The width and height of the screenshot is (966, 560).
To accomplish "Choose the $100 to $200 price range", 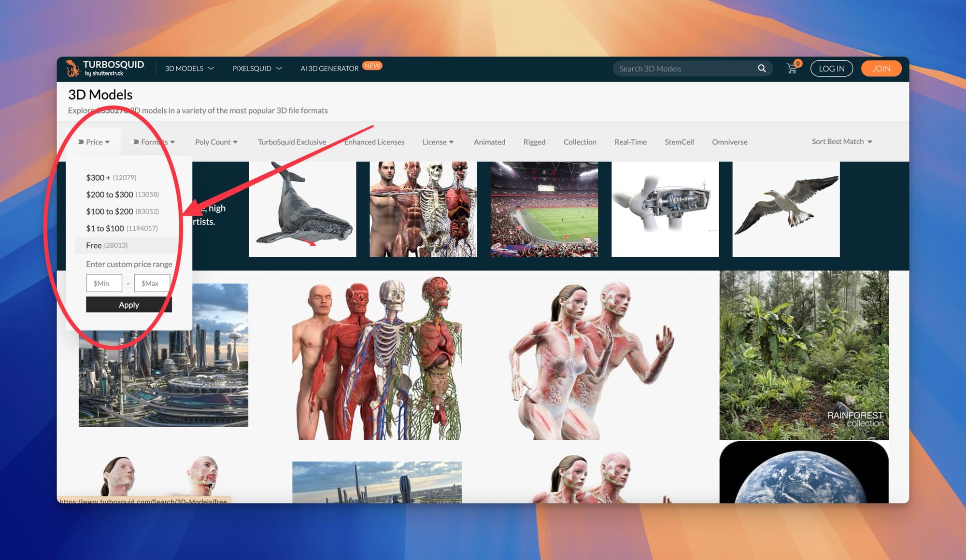I will tap(110, 211).
